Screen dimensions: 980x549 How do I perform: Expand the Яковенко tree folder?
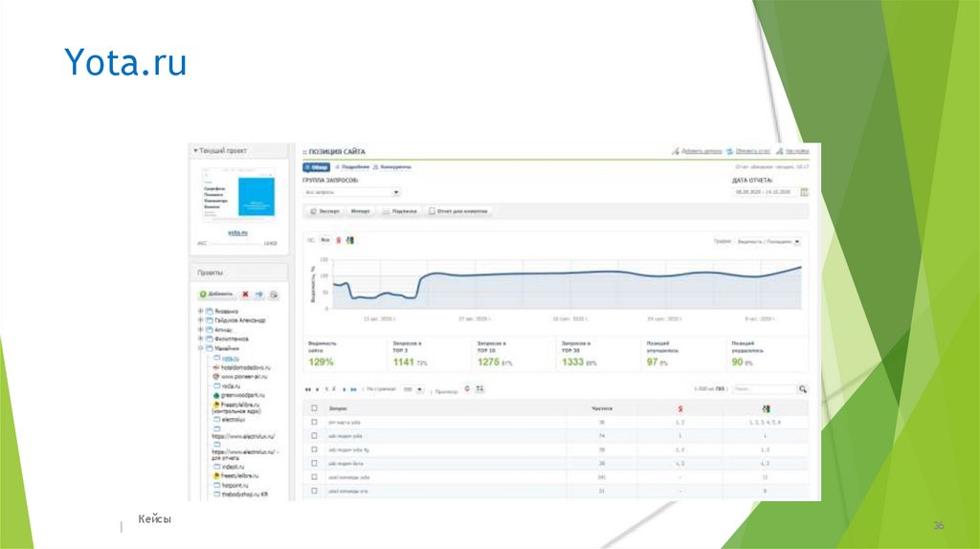pyautogui.click(x=201, y=311)
